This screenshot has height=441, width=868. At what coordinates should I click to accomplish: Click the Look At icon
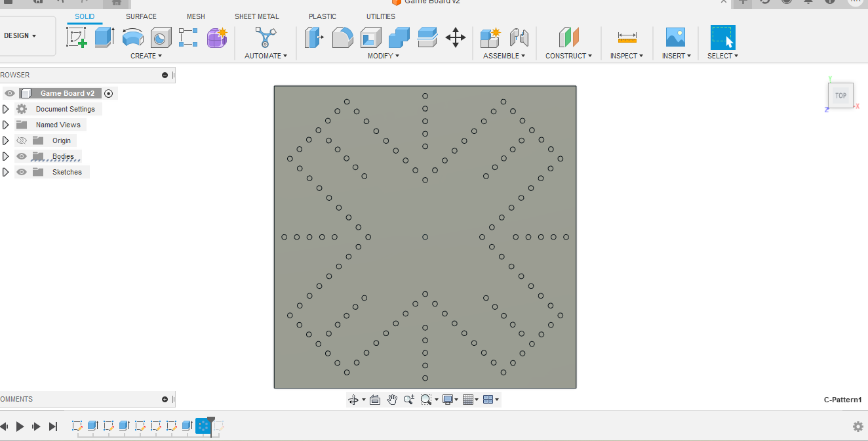[375, 400]
